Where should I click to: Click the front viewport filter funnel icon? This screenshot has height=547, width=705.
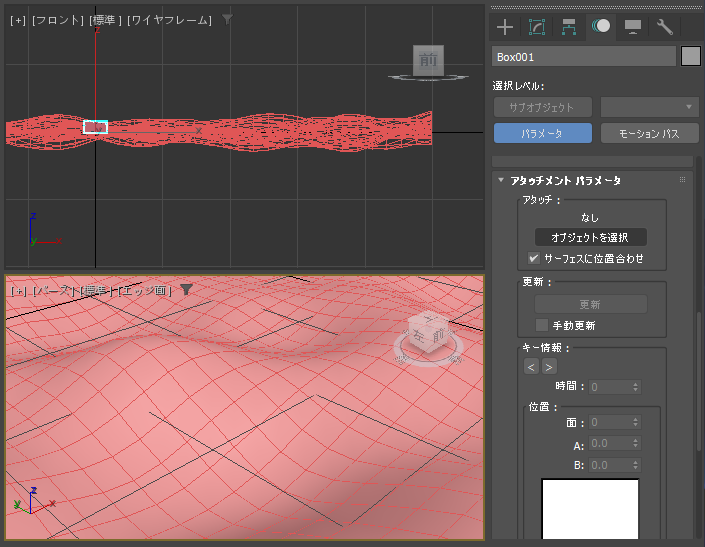tap(228, 19)
